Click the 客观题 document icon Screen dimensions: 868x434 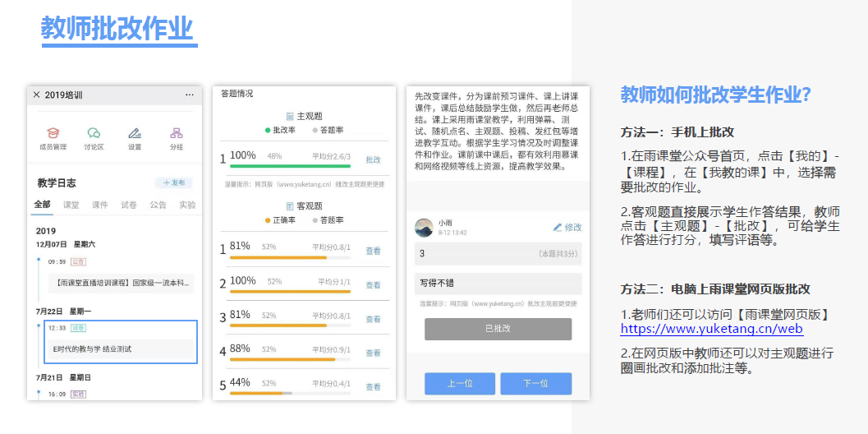tap(290, 206)
